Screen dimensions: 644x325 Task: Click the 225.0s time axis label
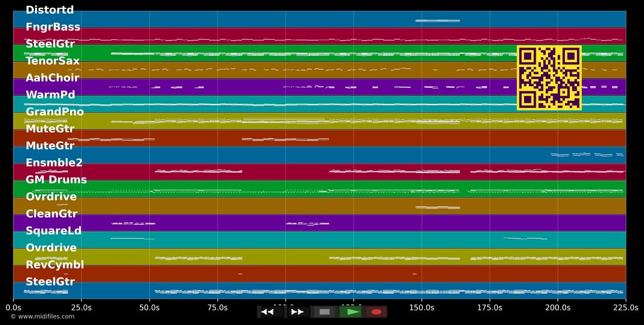(626, 308)
